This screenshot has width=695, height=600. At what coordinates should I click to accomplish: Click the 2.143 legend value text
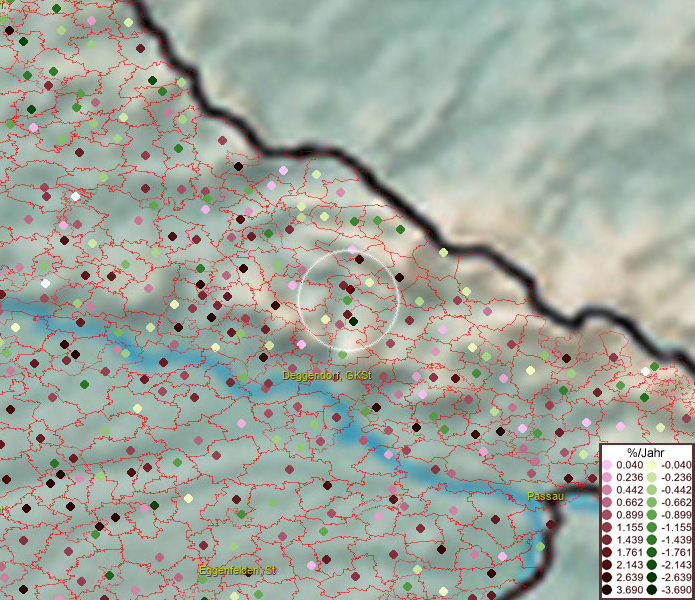[629, 565]
